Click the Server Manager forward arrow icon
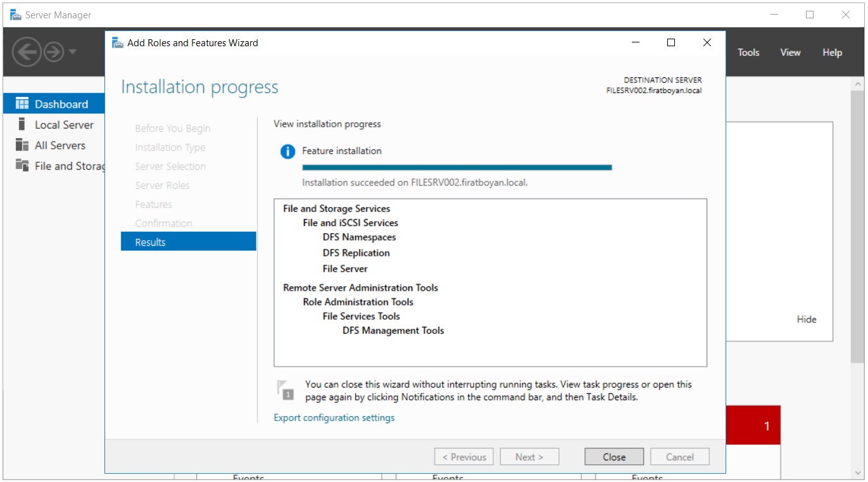This screenshot has height=482, width=868. 54,52
